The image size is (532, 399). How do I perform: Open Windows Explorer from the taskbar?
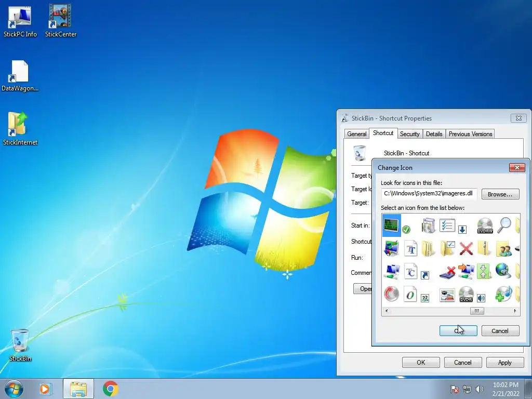(x=78, y=389)
